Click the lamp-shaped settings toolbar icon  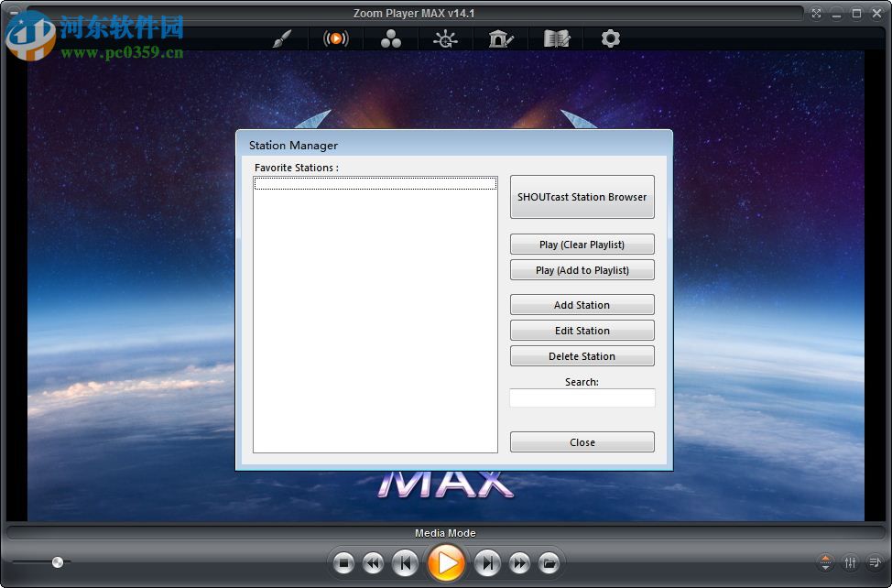tap(446, 38)
